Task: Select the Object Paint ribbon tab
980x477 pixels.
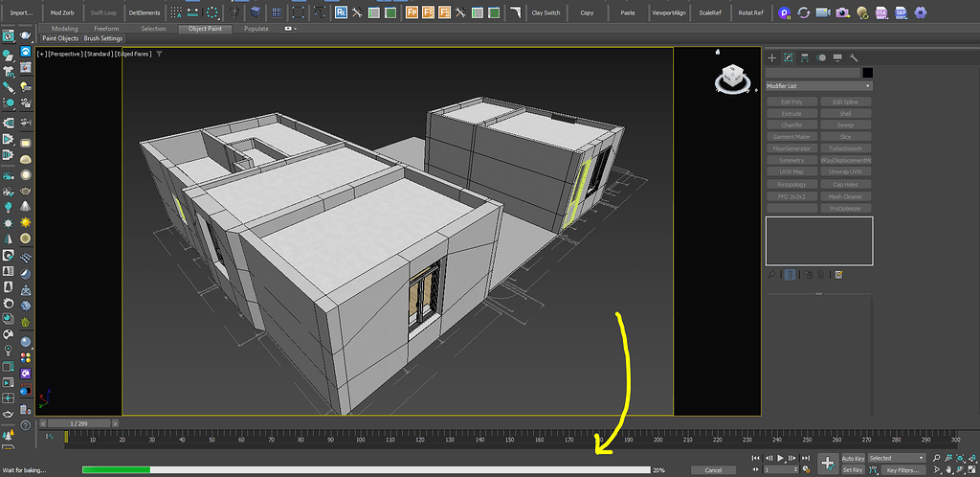Action: click(205, 29)
